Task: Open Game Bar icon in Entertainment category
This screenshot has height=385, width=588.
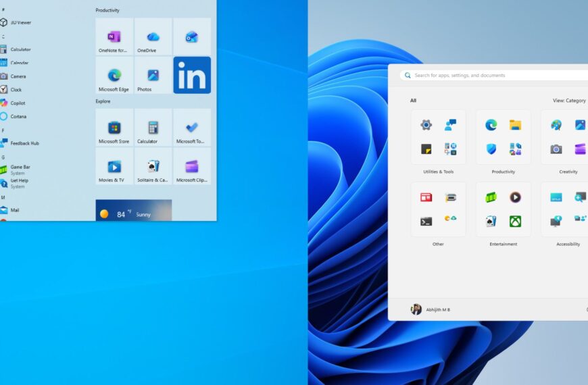Action: coord(491,197)
